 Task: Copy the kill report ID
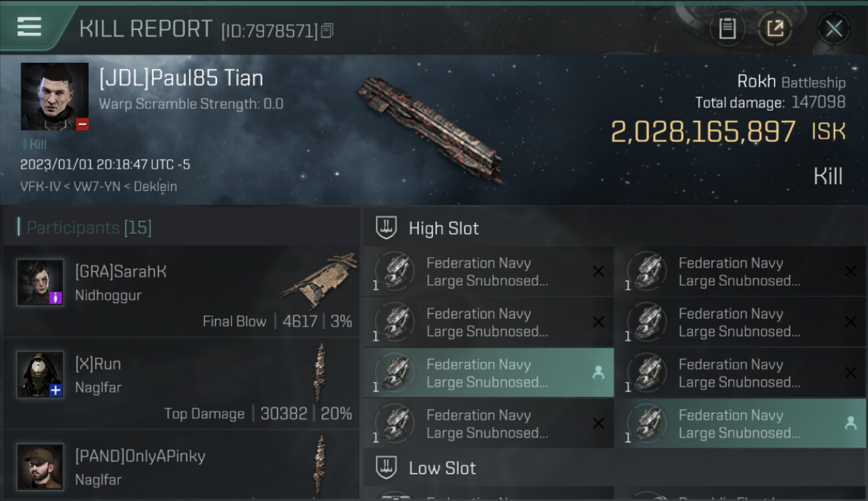[327, 31]
